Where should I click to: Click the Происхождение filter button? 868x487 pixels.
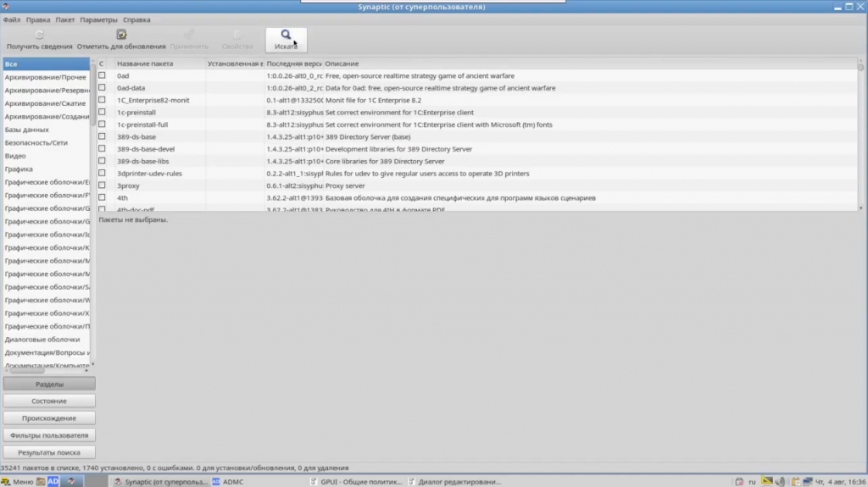[49, 418]
